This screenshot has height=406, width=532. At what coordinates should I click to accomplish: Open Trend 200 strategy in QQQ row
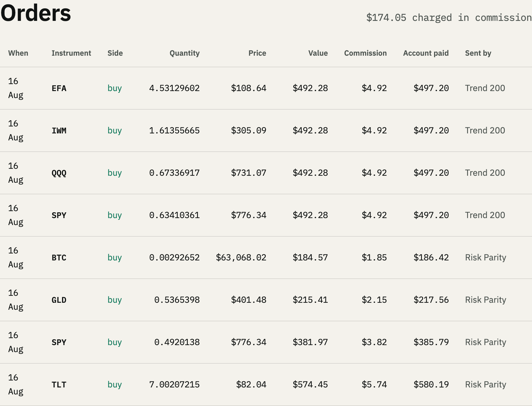click(485, 173)
